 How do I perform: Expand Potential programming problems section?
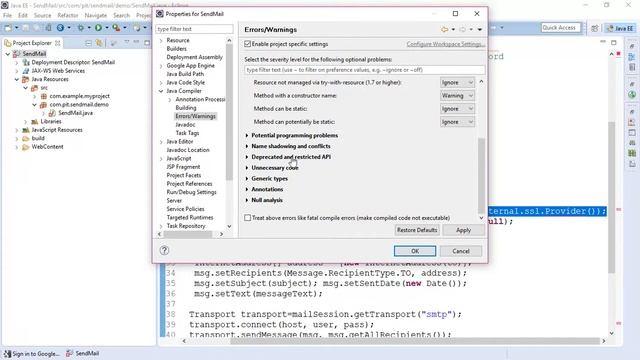(247, 136)
